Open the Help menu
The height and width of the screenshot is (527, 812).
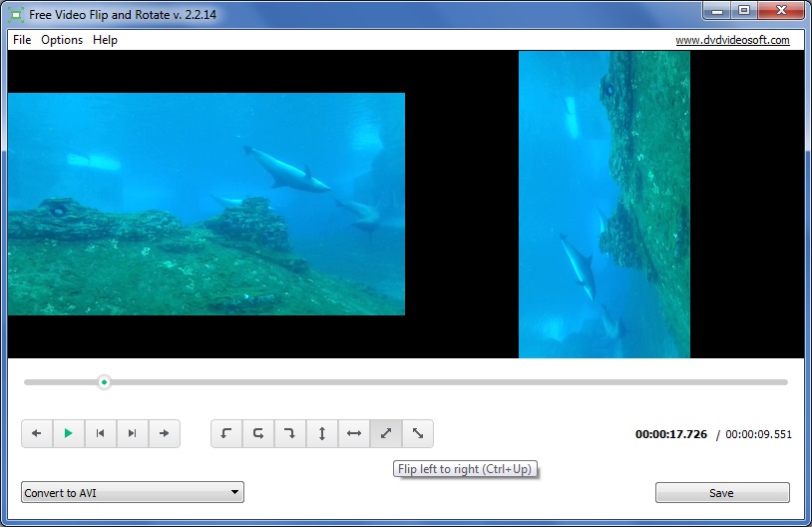pyautogui.click(x=105, y=40)
